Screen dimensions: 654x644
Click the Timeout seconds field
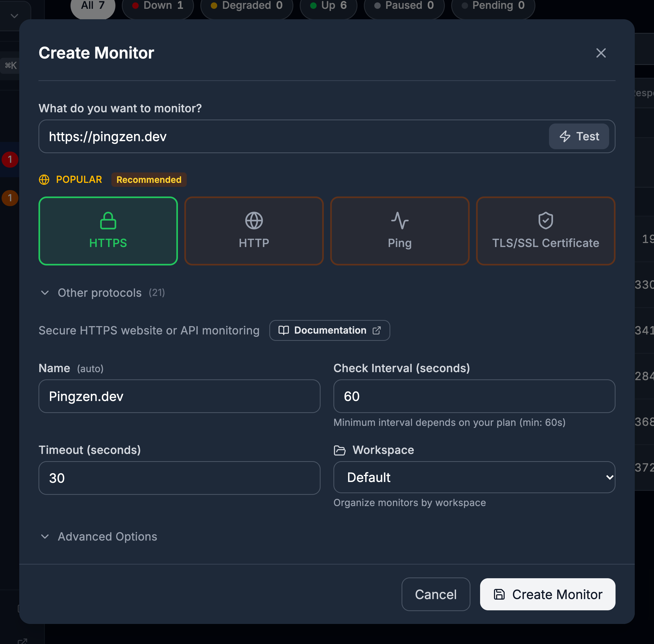180,478
